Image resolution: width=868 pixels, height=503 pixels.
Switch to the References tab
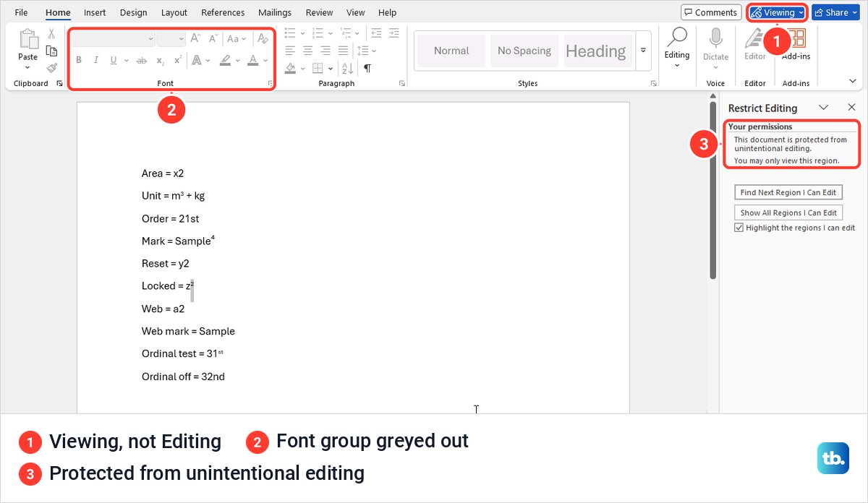(223, 12)
